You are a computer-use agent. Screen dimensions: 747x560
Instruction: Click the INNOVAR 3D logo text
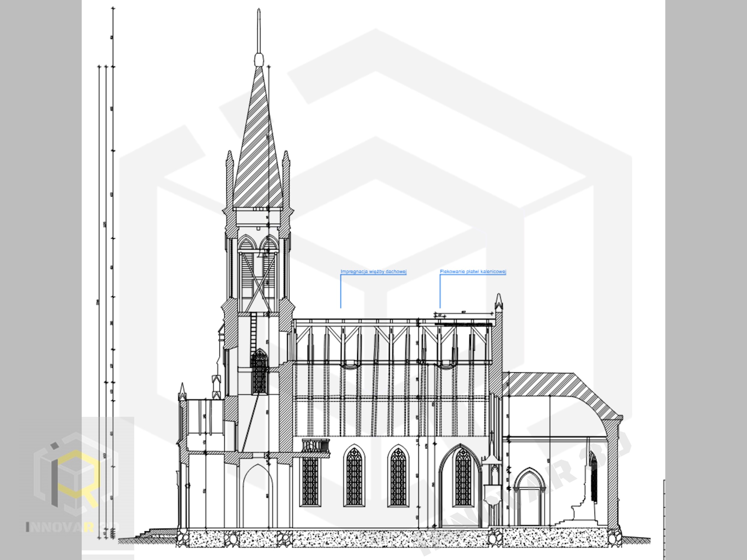tap(72, 527)
